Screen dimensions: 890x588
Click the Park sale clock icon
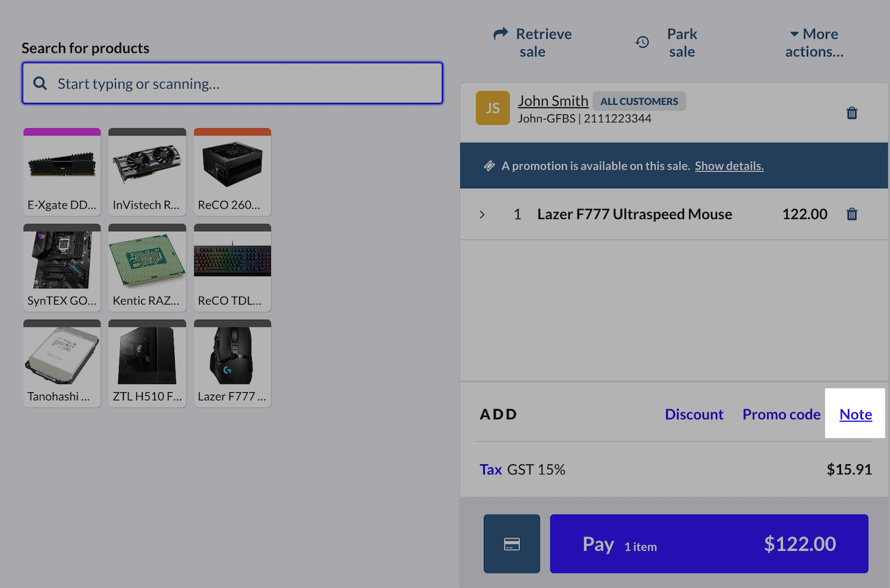(x=643, y=43)
